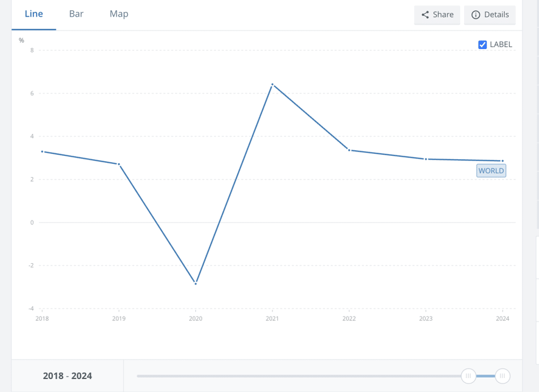Image resolution: width=539 pixels, height=392 pixels.
Task: Click the 2018 - 2024 year range text
Action: tap(67, 376)
